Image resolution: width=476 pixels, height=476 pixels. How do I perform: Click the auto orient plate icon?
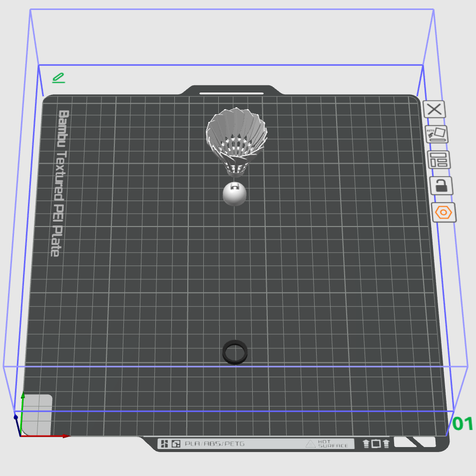click(x=437, y=134)
